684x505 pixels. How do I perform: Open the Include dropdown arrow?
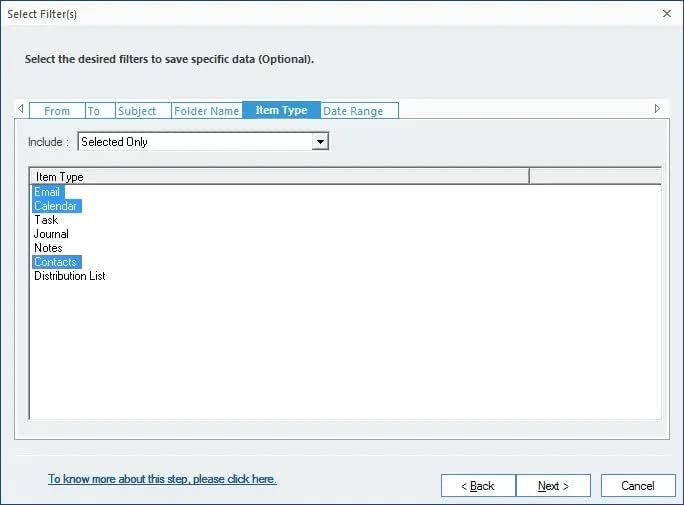(x=320, y=142)
